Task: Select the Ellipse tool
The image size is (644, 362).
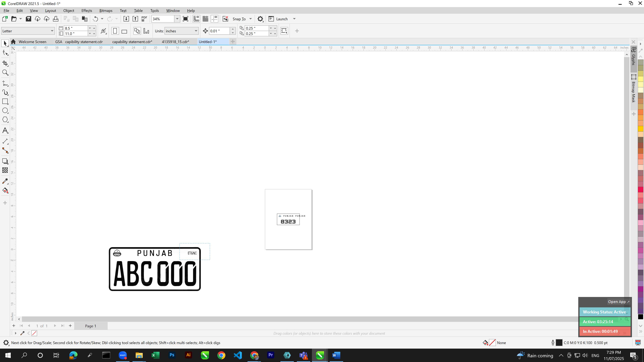Action: point(5,110)
